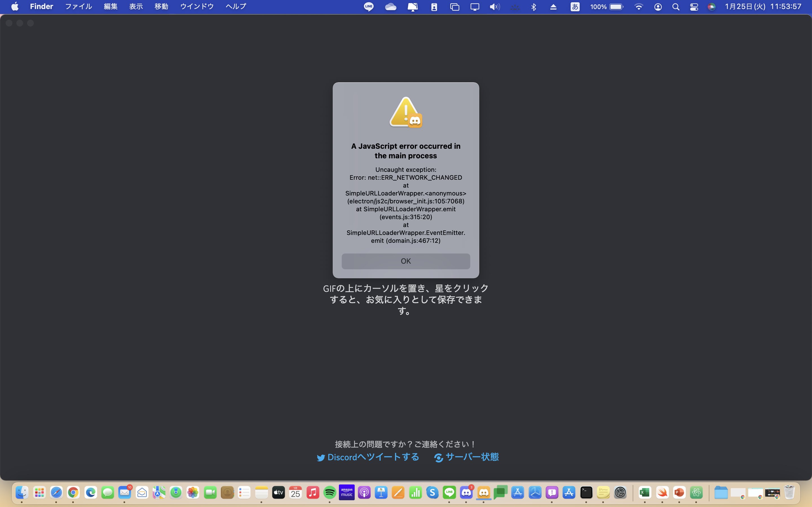The image size is (812, 507).
Task: Open the App Store from the Dock
Action: click(570, 492)
